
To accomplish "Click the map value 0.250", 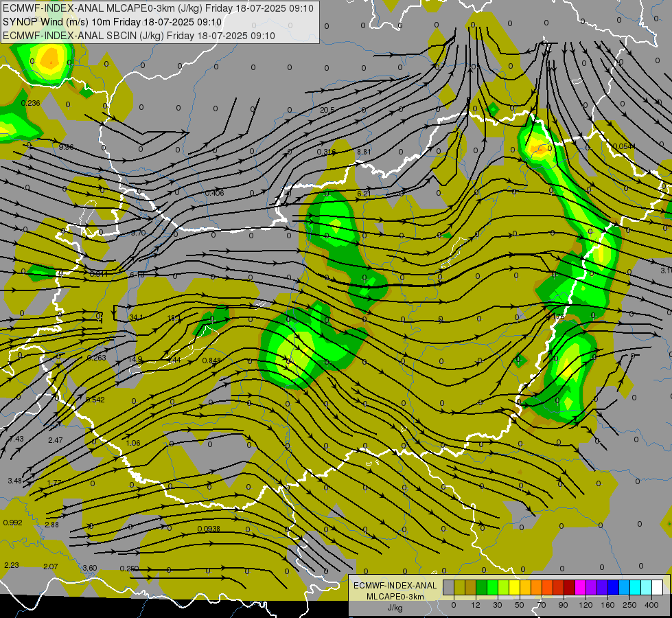I will (x=129, y=569).
